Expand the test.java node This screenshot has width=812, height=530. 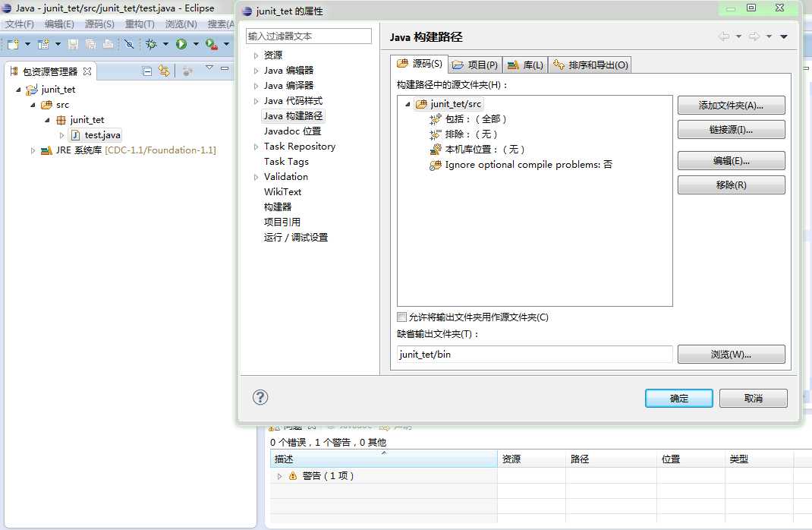pos(61,135)
